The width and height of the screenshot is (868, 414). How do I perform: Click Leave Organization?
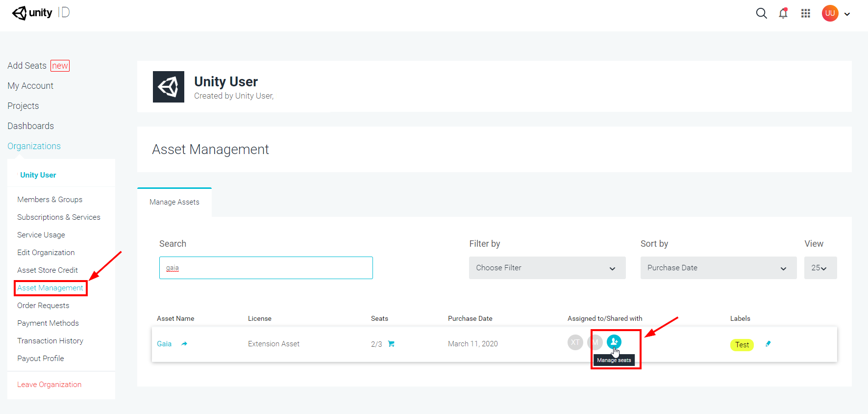(x=50, y=385)
